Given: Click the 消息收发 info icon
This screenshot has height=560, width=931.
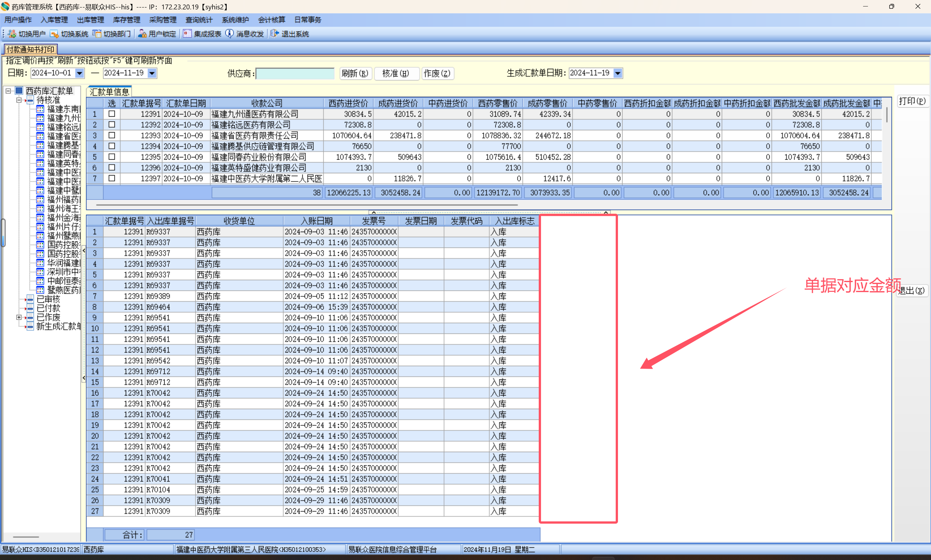Looking at the screenshot, I should coord(230,34).
